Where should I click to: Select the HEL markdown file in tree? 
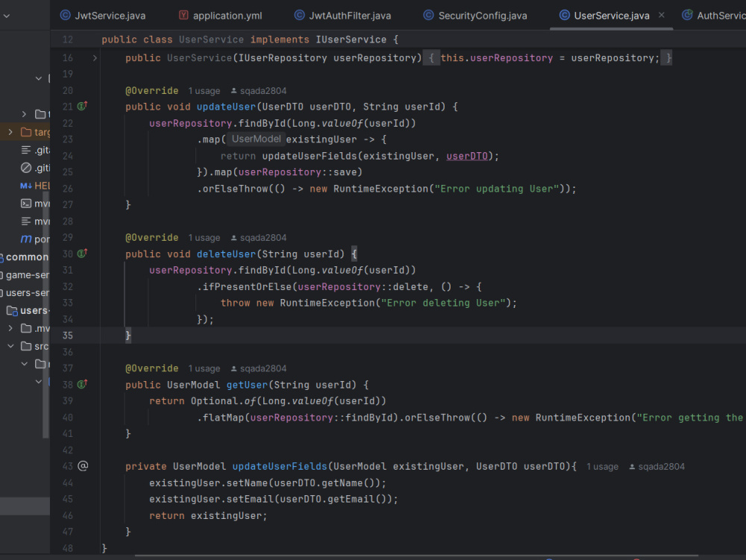pyautogui.click(x=35, y=186)
